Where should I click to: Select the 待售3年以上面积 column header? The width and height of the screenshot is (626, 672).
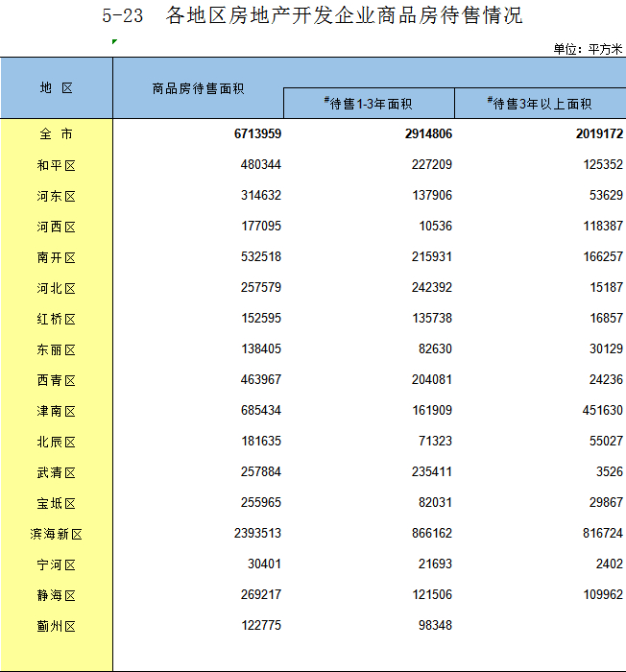click(540, 104)
